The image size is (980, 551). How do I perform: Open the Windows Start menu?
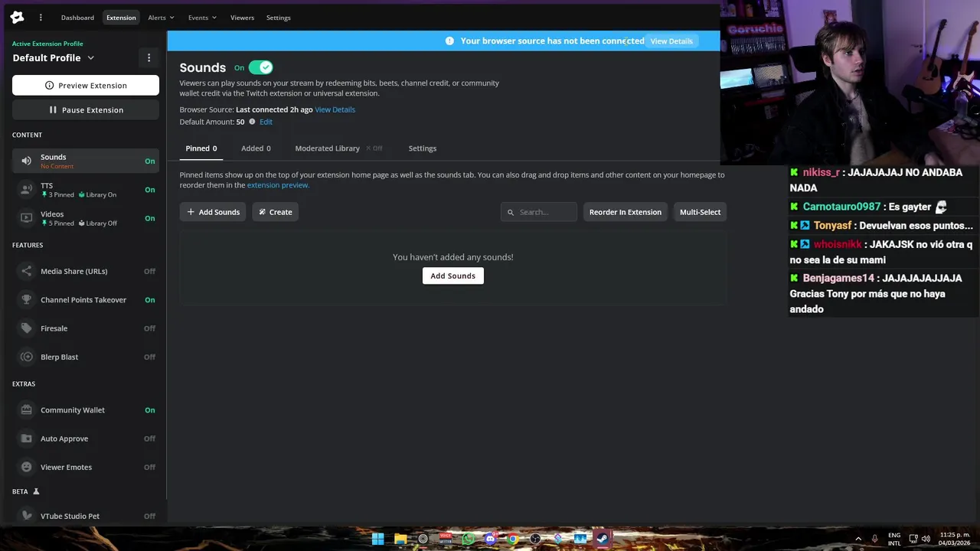click(x=377, y=539)
